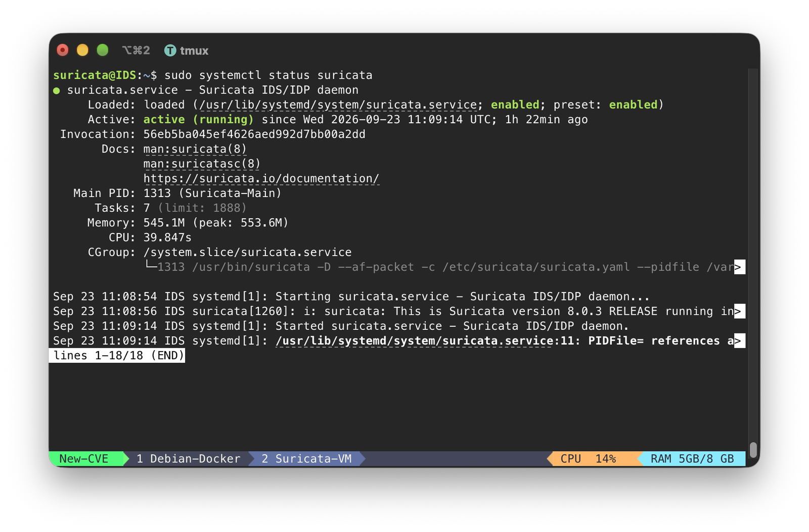Click the yellow minimize window button

pos(82,50)
